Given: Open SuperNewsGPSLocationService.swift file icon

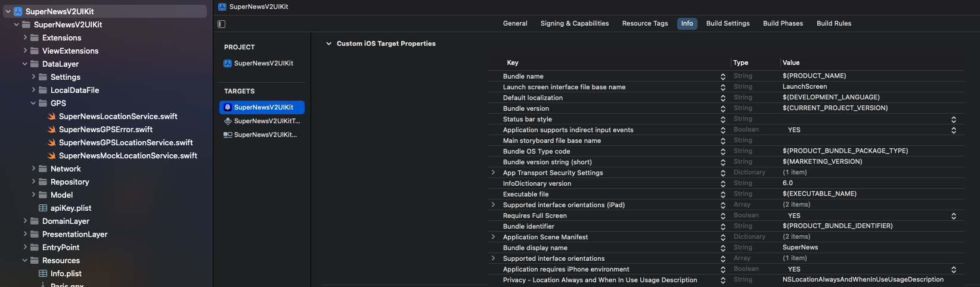Looking at the screenshot, I should click(52, 142).
